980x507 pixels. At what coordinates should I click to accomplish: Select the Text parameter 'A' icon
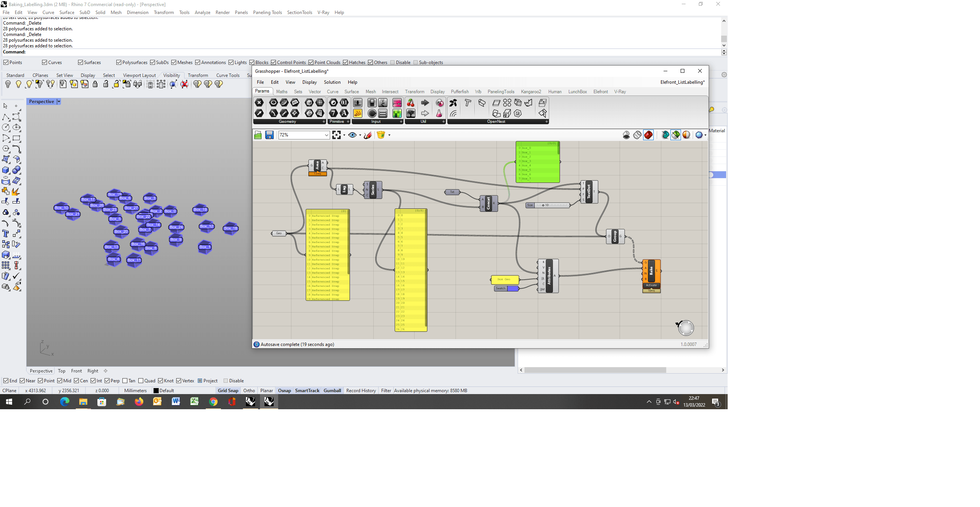tap(344, 113)
